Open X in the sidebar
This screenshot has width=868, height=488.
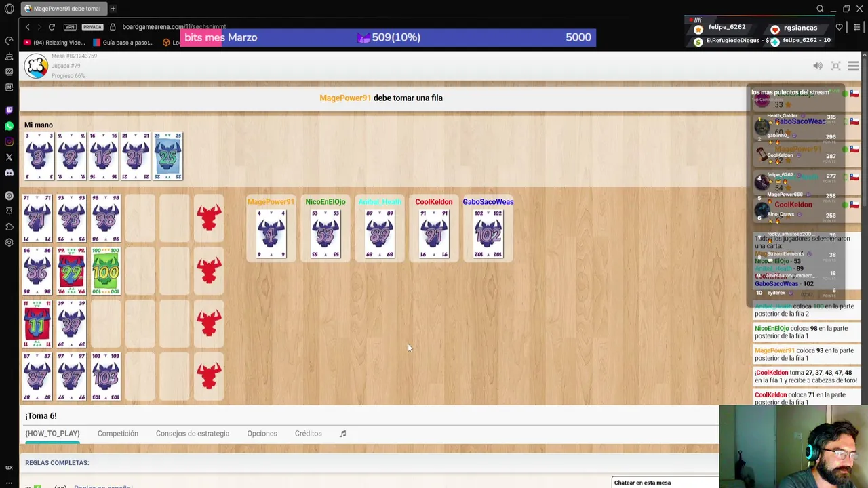(9, 157)
